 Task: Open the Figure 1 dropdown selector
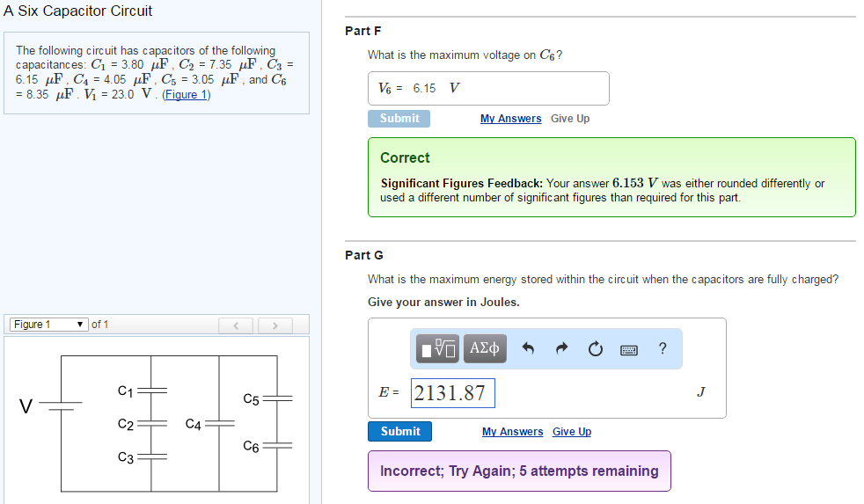48,325
